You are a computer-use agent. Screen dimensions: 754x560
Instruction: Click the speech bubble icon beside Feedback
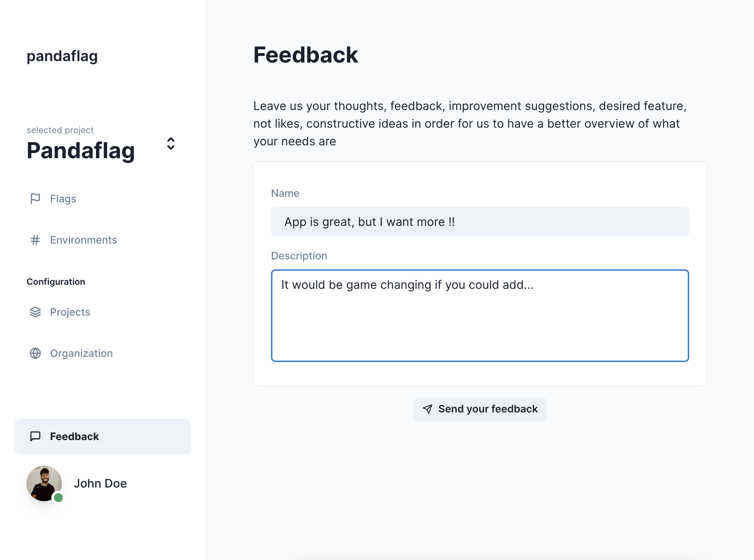pyautogui.click(x=35, y=436)
